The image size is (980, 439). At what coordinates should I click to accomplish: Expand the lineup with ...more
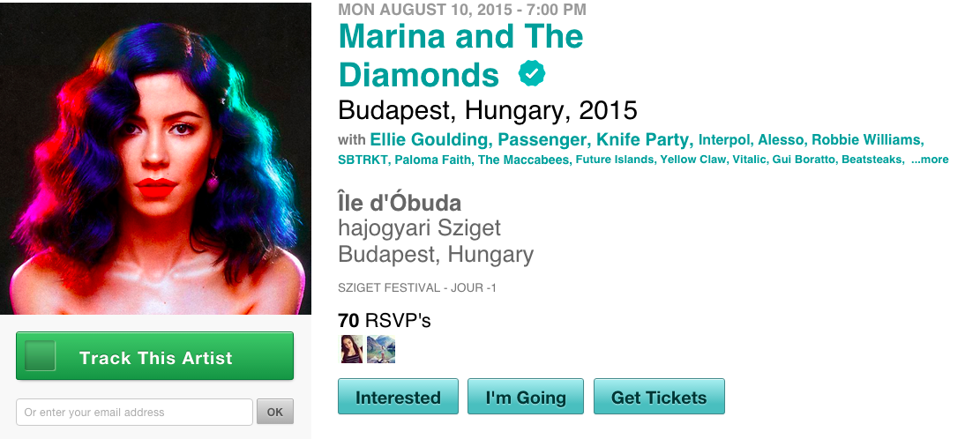(x=930, y=160)
